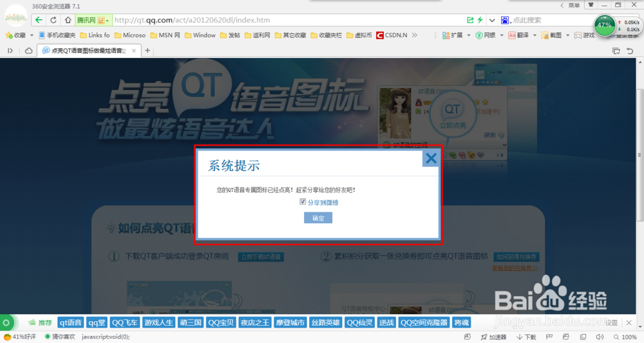Viewport: 644px width, 343px height.
Task: Open the browser home page icon
Action: (x=68, y=20)
